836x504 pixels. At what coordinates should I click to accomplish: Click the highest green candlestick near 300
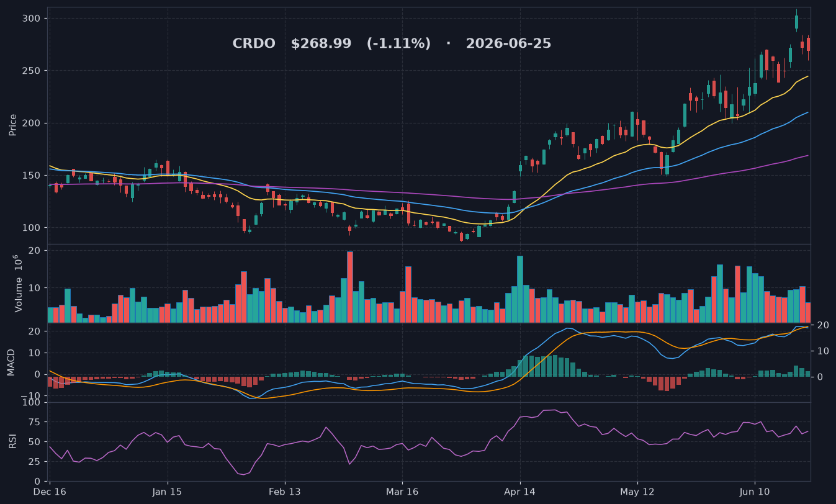[796, 22]
